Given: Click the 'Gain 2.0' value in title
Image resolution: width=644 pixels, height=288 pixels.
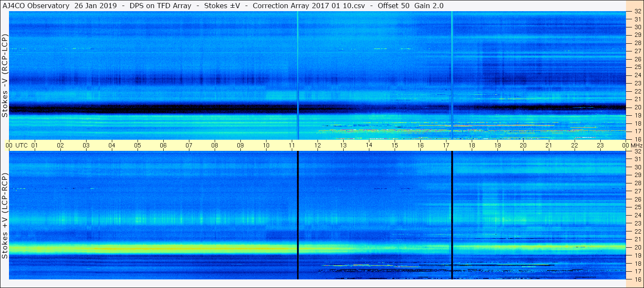Looking at the screenshot, I should [429, 6].
